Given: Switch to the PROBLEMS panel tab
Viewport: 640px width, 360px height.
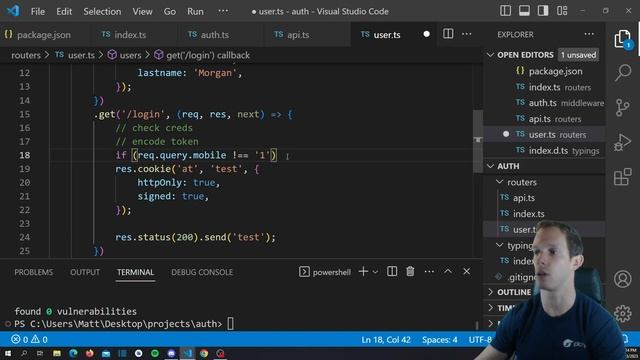Looking at the screenshot, I should [x=33, y=272].
